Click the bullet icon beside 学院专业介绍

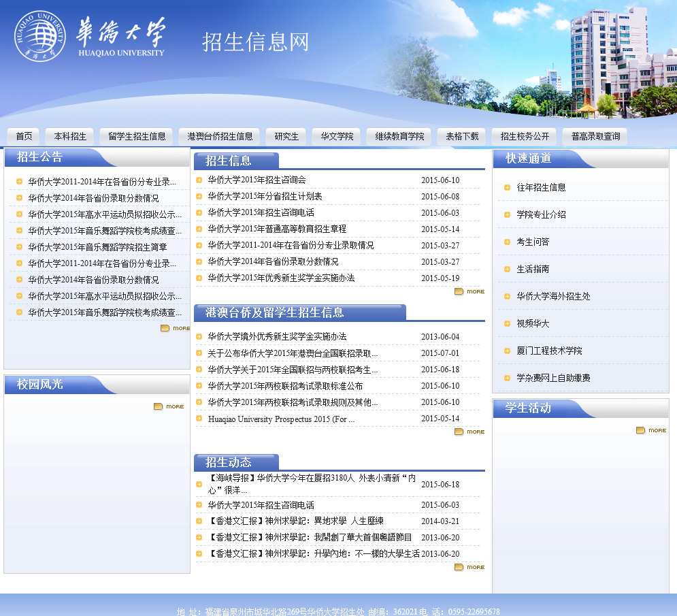point(508,214)
